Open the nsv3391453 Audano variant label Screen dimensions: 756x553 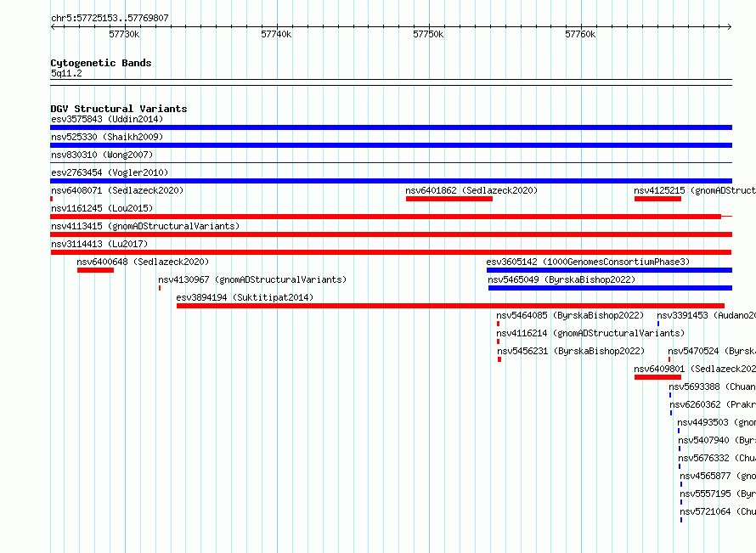tap(707, 315)
